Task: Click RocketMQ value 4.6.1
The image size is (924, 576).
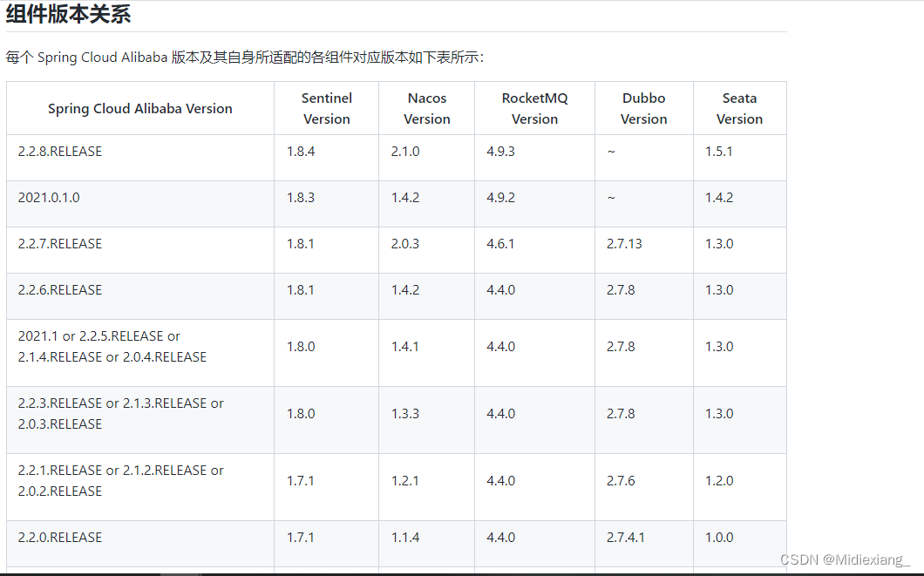Action: point(501,244)
